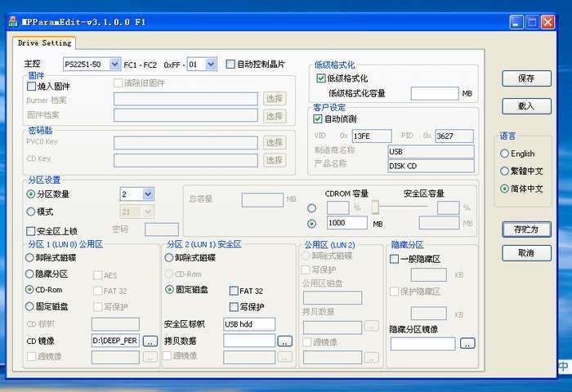
Task: Click the 分区 2 拷贝数据 input field
Action: 249,341
